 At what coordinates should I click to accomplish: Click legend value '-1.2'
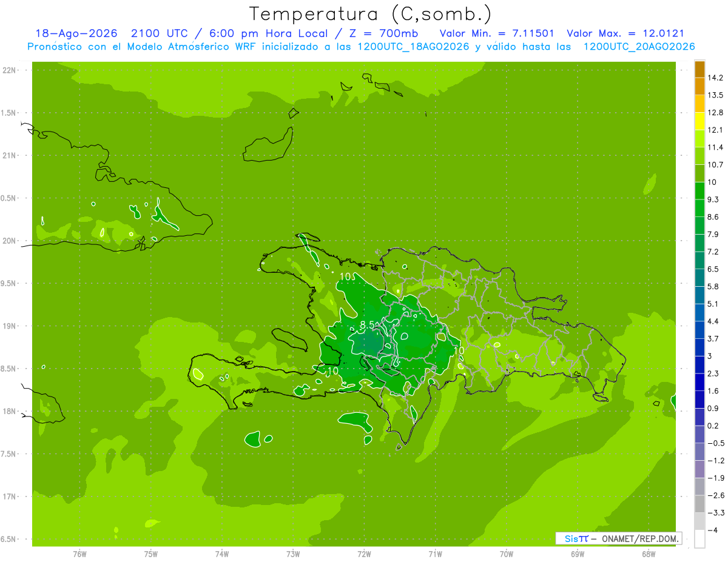pos(716,461)
